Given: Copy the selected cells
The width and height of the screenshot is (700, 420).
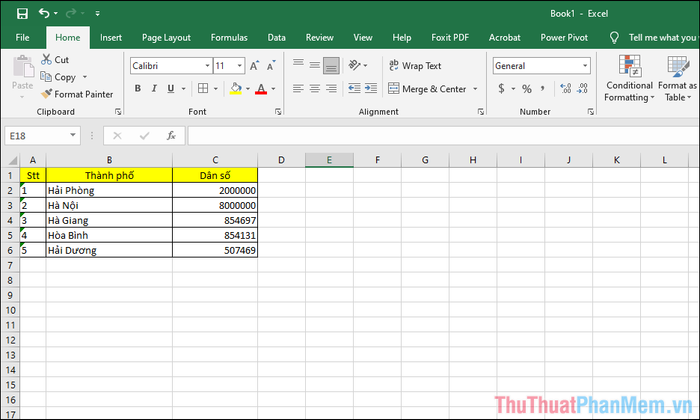Looking at the screenshot, I should click(x=58, y=77).
